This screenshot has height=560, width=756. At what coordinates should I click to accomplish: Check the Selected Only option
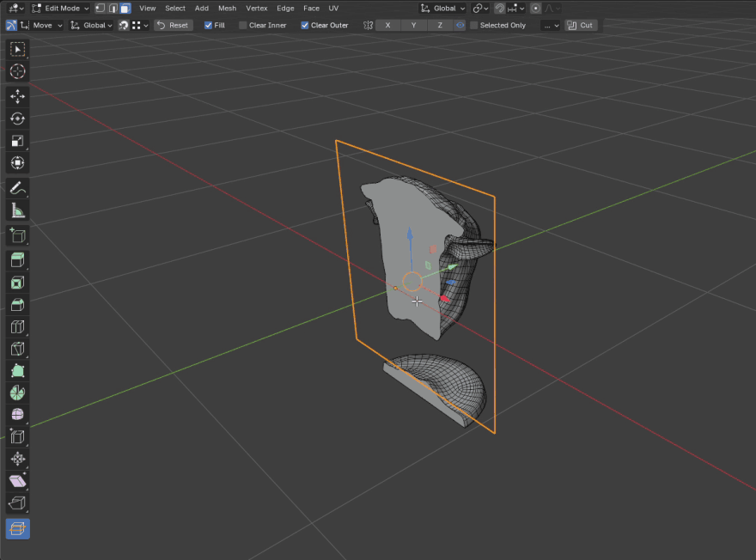click(474, 25)
